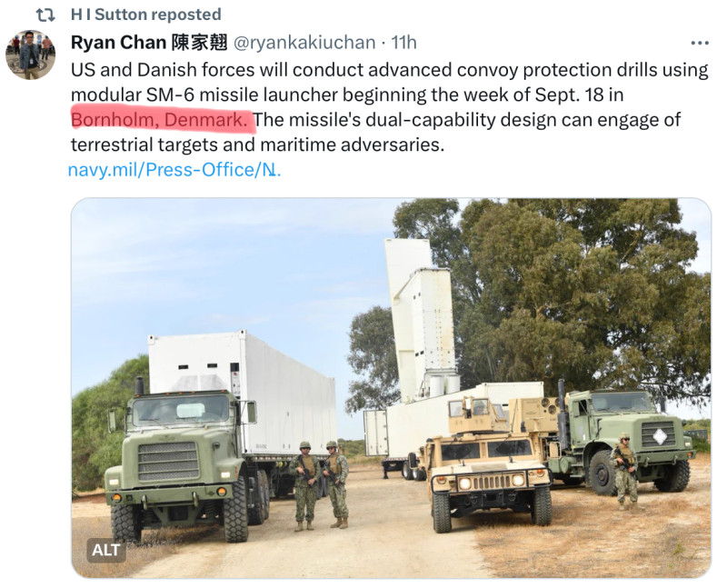Image resolution: width=727 pixels, height=588 pixels.
Task: Click the left green truck's front grille
Action: tap(169, 461)
